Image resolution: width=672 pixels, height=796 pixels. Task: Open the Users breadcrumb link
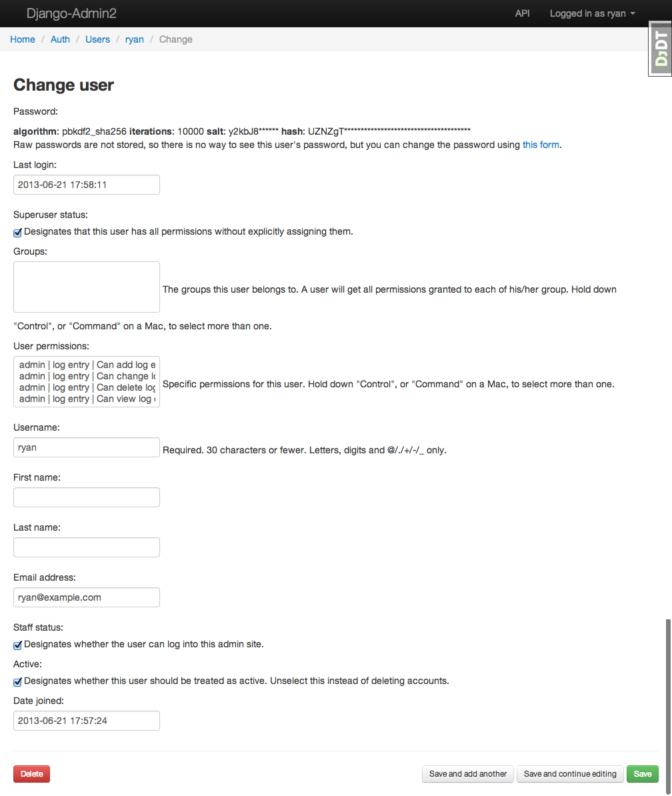[97, 39]
